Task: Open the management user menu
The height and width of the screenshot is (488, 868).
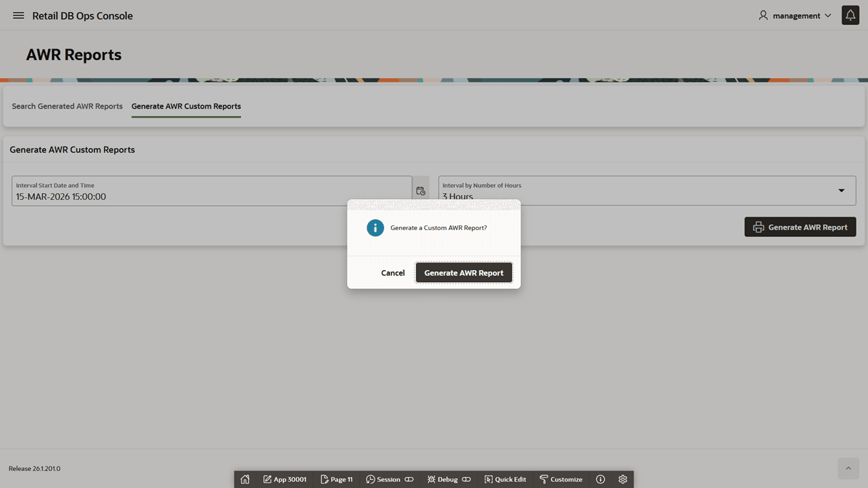Action: [x=795, y=16]
